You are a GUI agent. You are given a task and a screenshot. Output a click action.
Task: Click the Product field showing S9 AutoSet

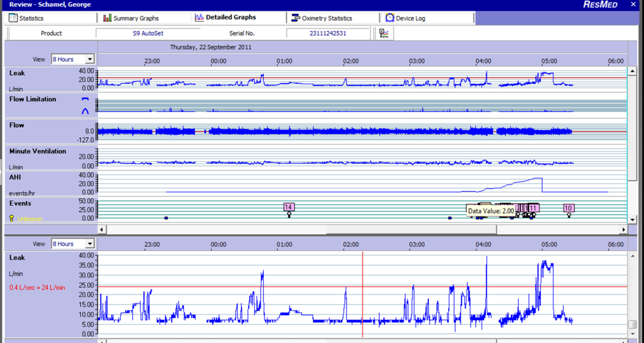148,33
